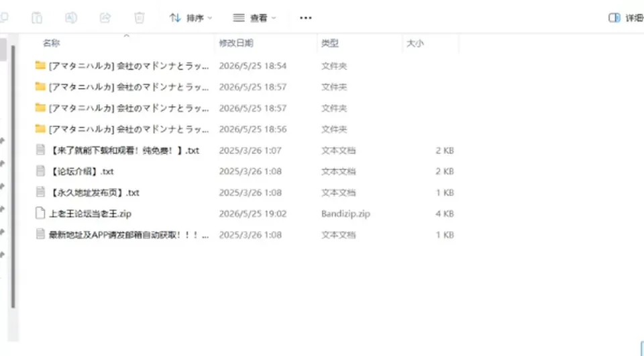644x356 pixels.
Task: Sort by the 类型 column header
Action: pyautogui.click(x=330, y=43)
